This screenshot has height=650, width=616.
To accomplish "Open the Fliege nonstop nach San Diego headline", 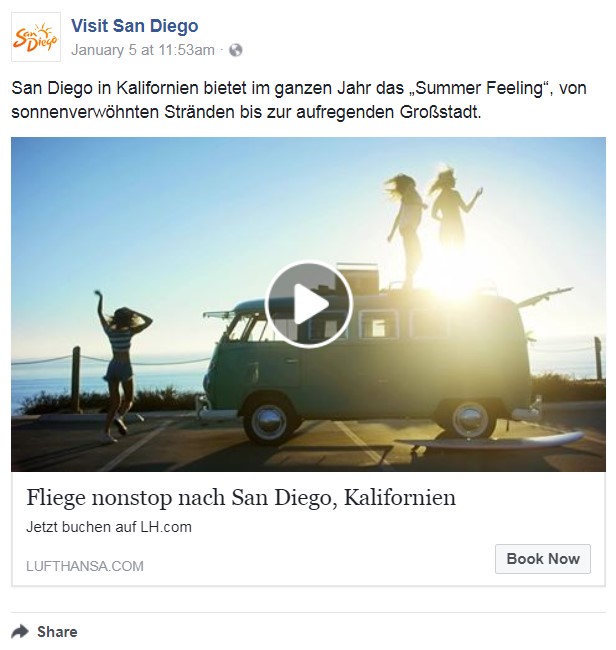I will click(x=241, y=497).
